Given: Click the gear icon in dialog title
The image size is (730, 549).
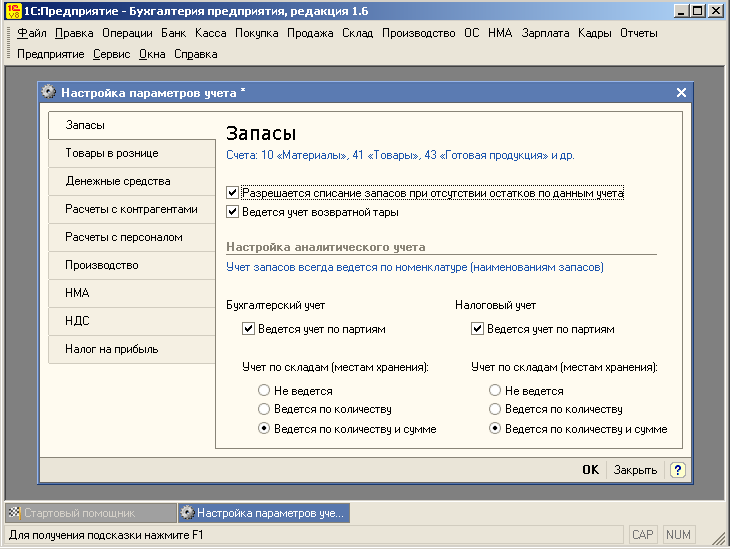Looking at the screenshot, I should coord(48,92).
